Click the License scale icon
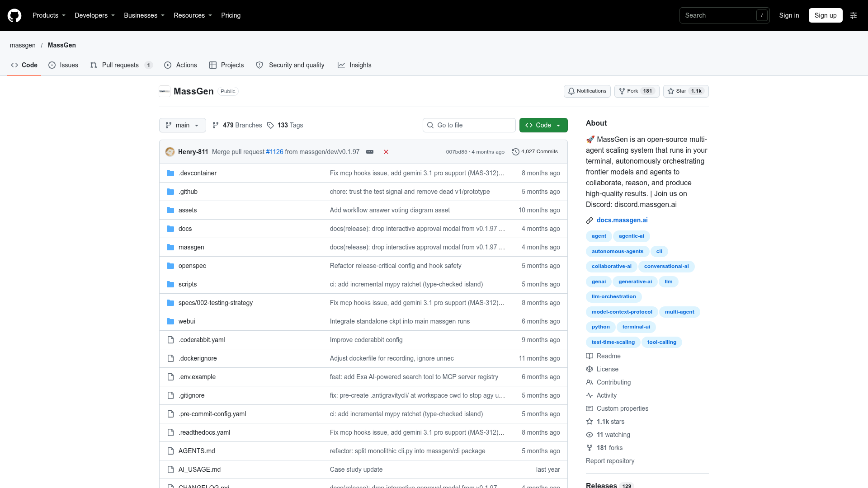 click(x=590, y=369)
